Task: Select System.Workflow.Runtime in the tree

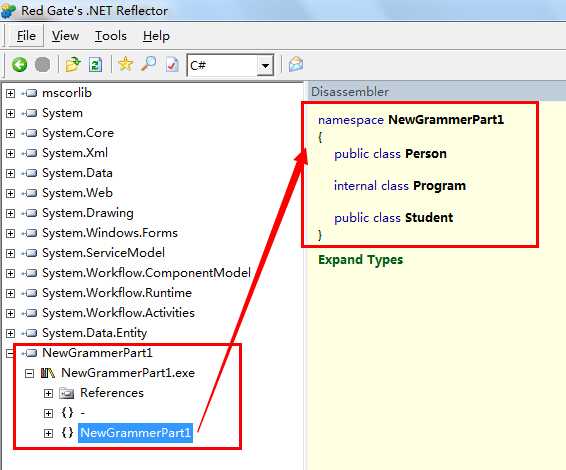Action: click(x=117, y=293)
